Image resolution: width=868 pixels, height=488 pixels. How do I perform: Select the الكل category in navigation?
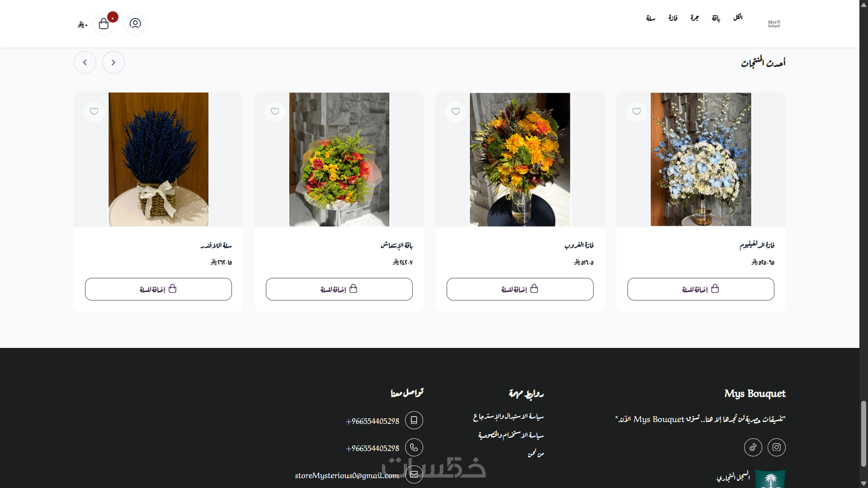[738, 17]
